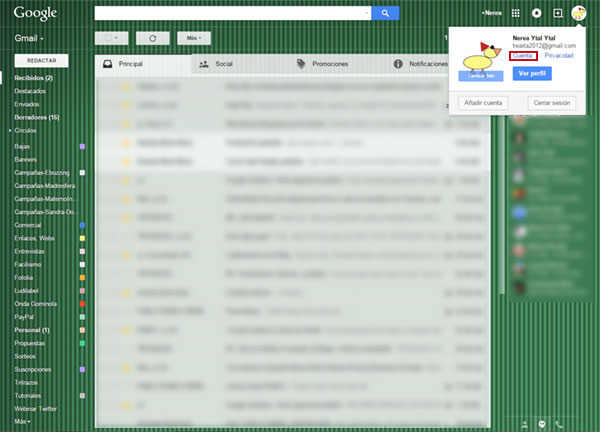Click the orange swatch beside Fotolia
The width and height of the screenshot is (600, 432).
tap(82, 278)
